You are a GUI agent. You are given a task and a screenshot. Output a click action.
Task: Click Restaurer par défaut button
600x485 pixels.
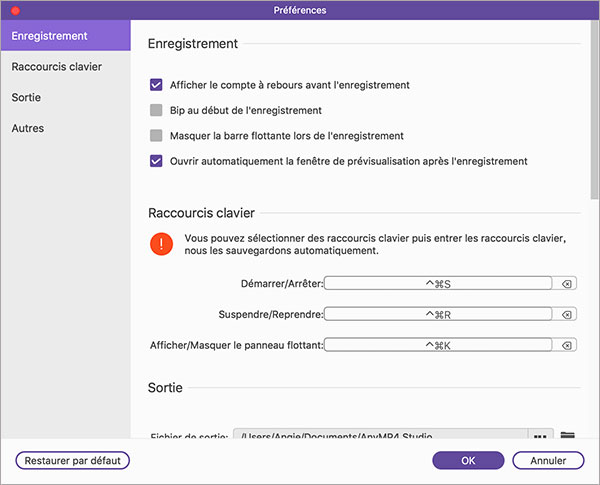73,461
